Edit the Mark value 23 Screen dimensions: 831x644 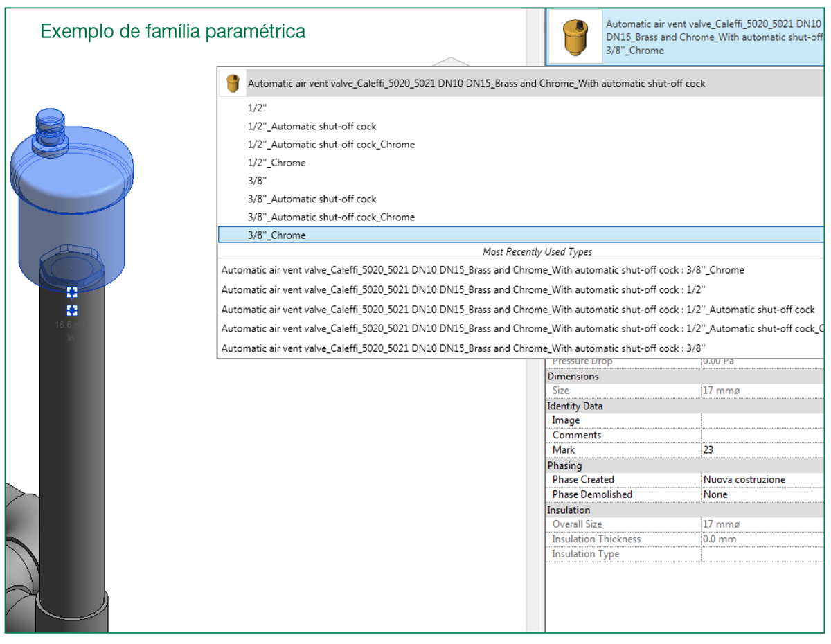click(763, 450)
